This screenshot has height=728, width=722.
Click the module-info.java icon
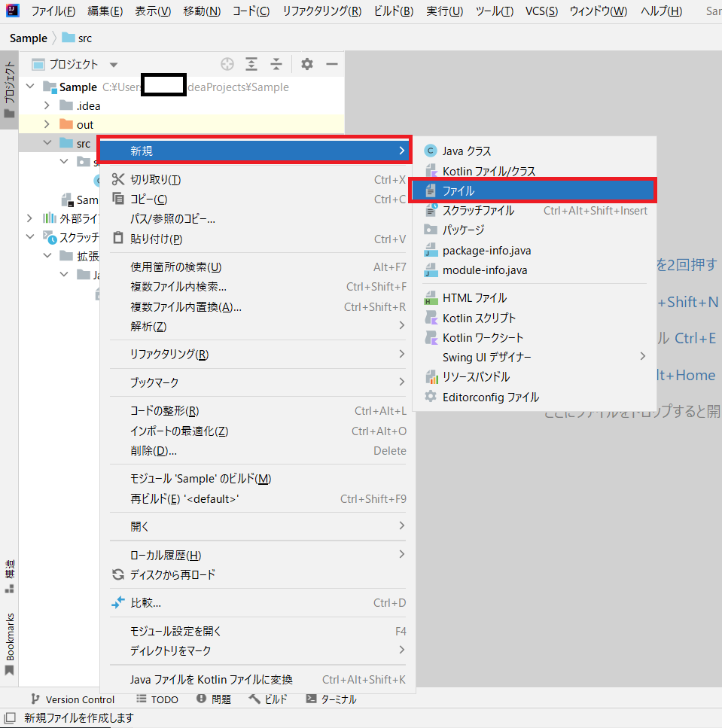click(431, 270)
